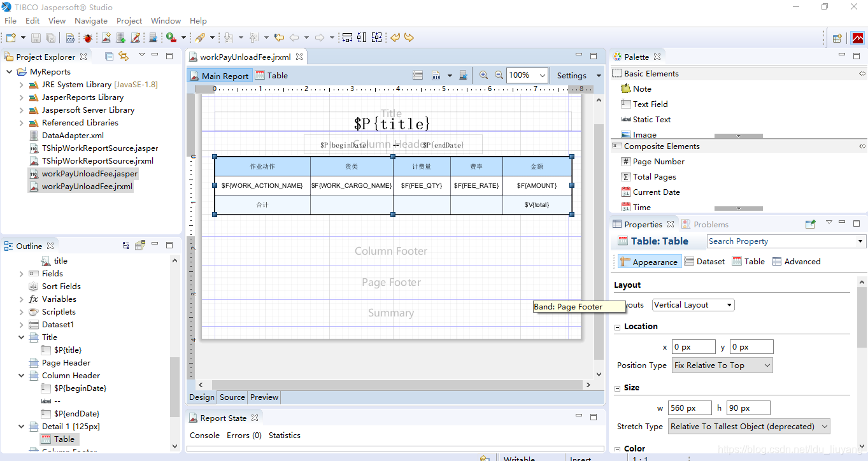Click the zoom in magnifier icon
This screenshot has width=868, height=461.
(484, 75)
